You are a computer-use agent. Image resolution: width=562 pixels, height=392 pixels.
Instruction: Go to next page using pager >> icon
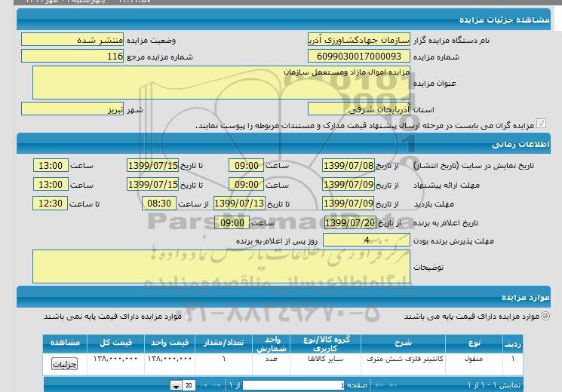[379, 385]
